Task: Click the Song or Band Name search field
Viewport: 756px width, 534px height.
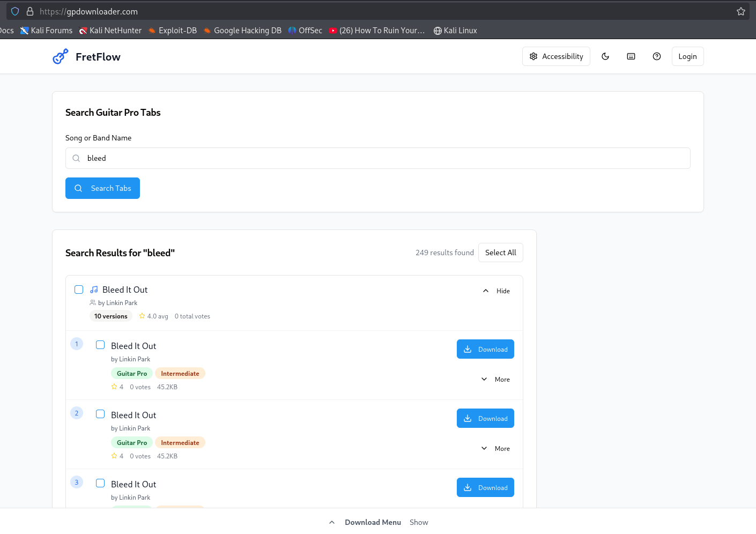Action: click(x=378, y=158)
